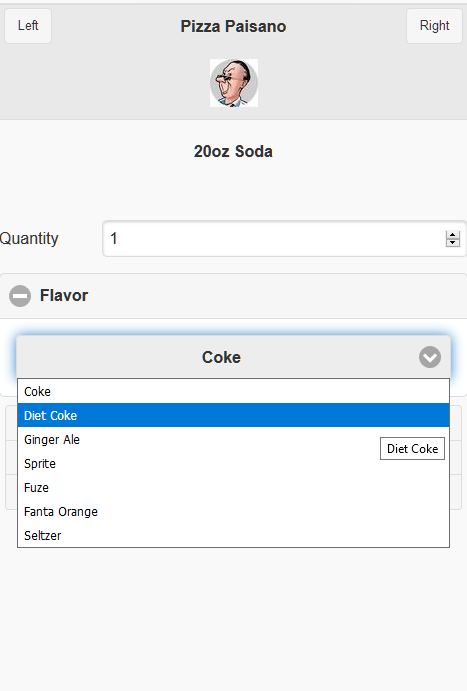Click the circular down-arrow icon
The width and height of the screenshot is (467, 691).
point(430,357)
